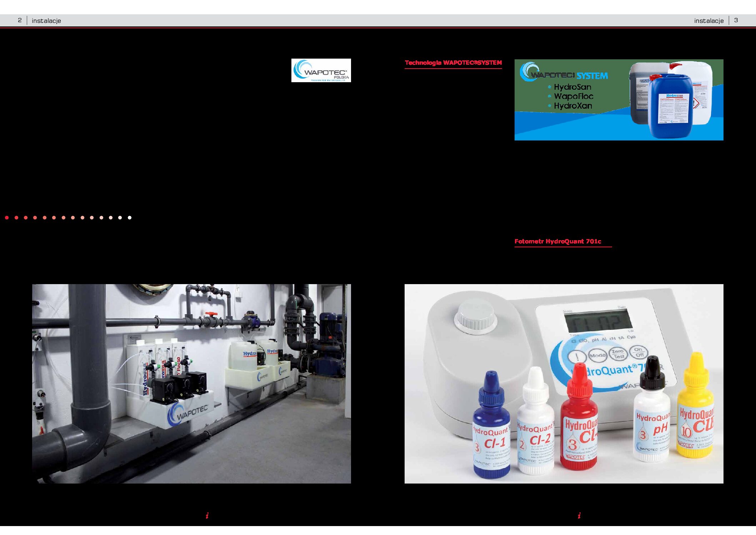Image resolution: width=756 pixels, height=535 pixels.
Task: Click the photometer's On Off button
Action: [639, 352]
